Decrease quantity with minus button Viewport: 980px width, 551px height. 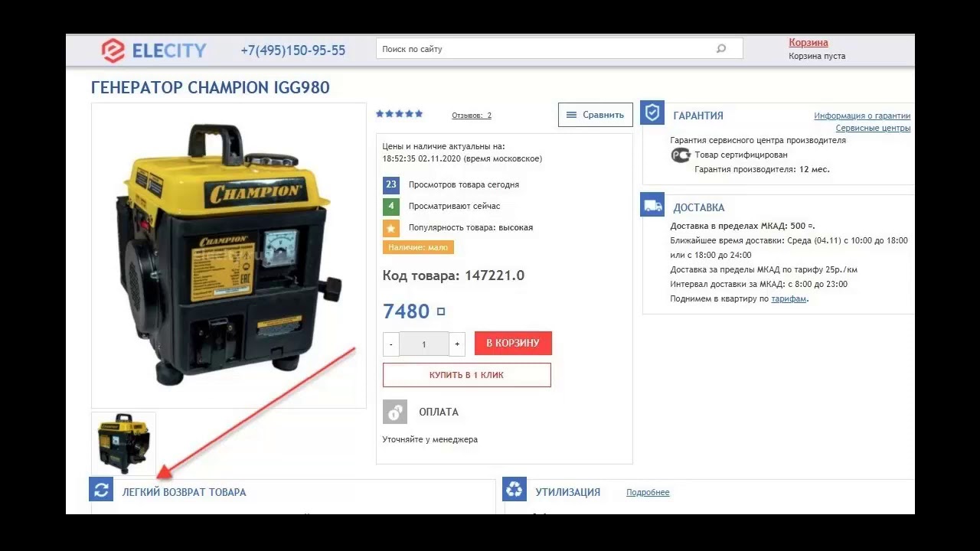click(391, 344)
